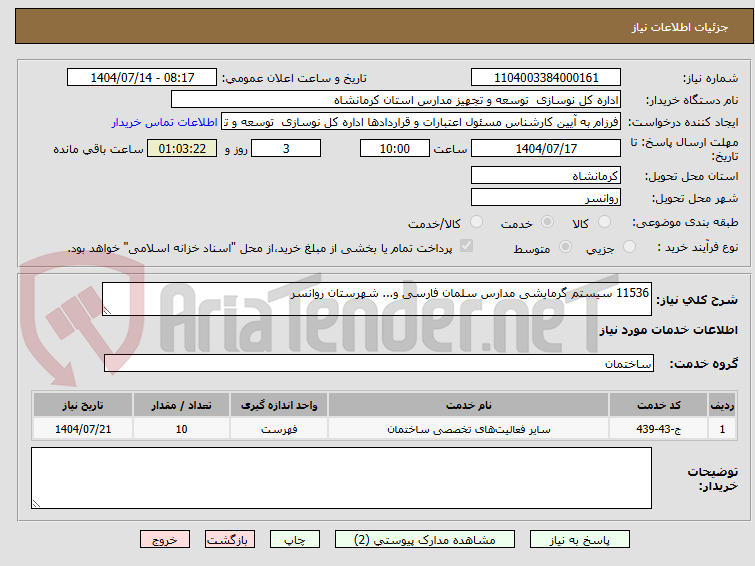This screenshot has height=566, width=755.
Task: Click the resize handle of توضیحات خریدار box
Action: (x=36, y=504)
